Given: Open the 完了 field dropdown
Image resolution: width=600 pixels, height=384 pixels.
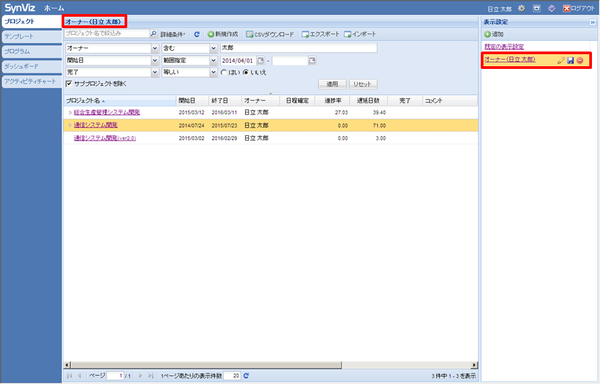Looking at the screenshot, I should [155, 72].
